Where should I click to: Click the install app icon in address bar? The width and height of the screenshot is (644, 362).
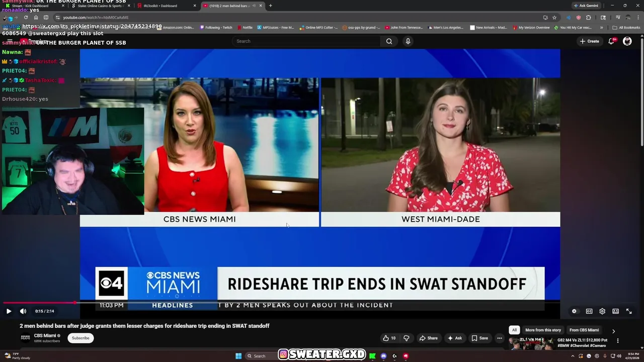click(545, 18)
